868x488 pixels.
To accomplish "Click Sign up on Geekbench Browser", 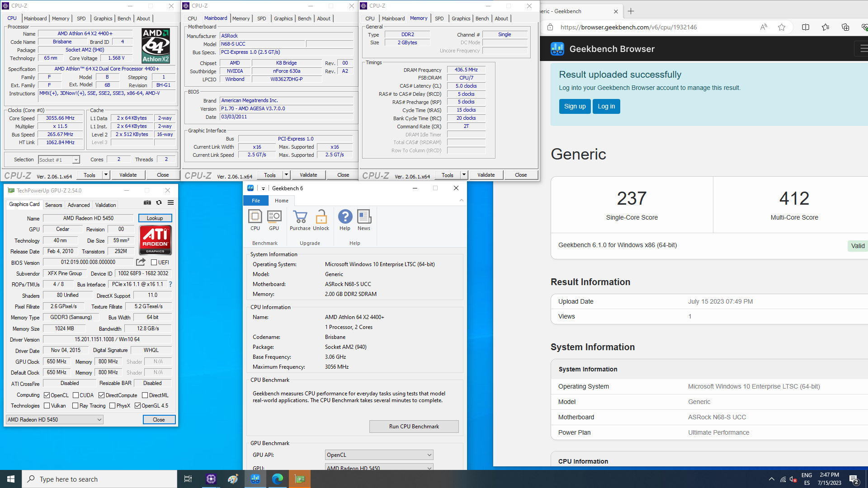I will pyautogui.click(x=575, y=106).
